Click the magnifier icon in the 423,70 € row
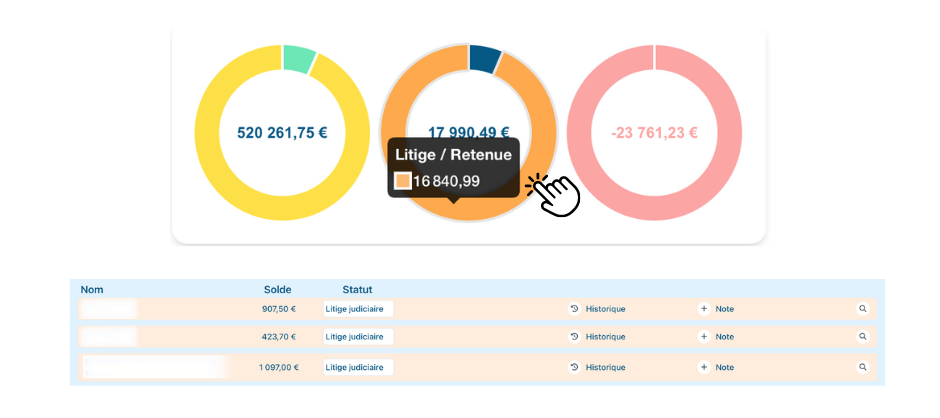940x418 pixels. pos(862,337)
